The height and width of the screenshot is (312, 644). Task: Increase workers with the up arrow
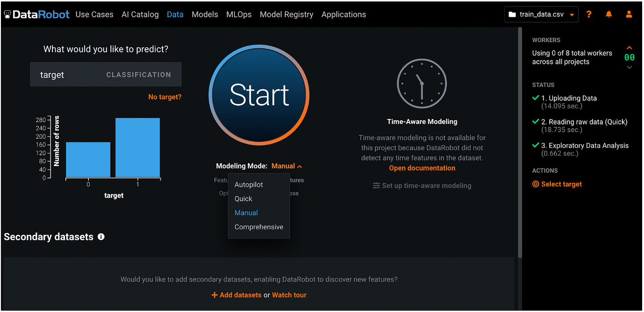tap(629, 48)
